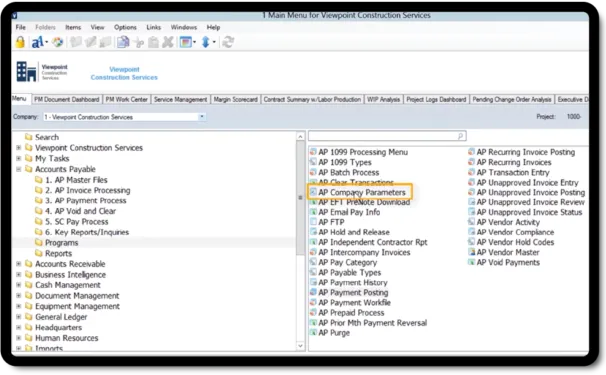
Task: Click the AP Purge program icon
Action: (x=313, y=332)
